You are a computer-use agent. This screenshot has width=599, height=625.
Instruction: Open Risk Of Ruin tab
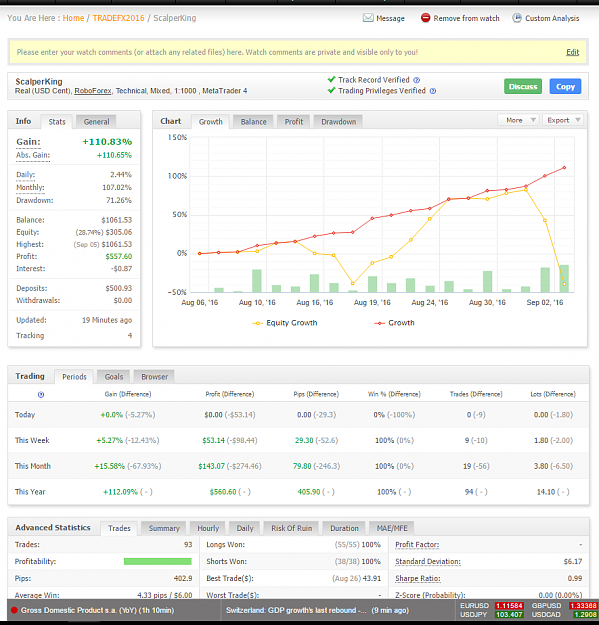pyautogui.click(x=292, y=528)
